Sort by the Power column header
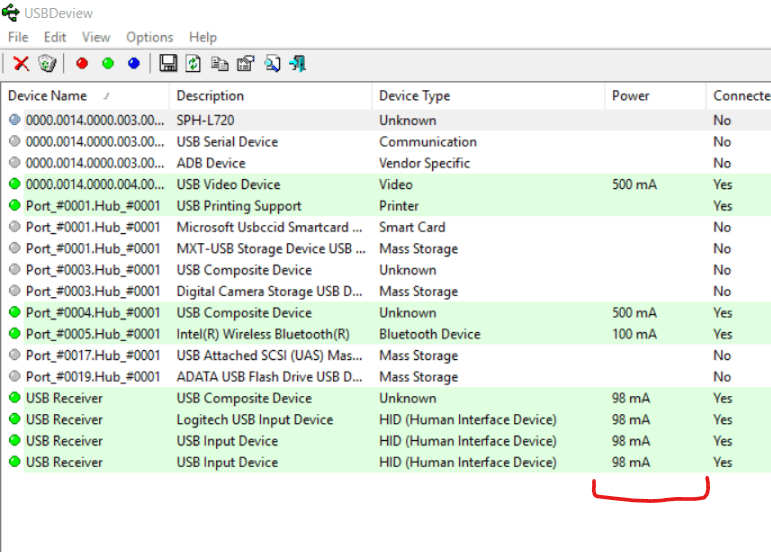 631,96
